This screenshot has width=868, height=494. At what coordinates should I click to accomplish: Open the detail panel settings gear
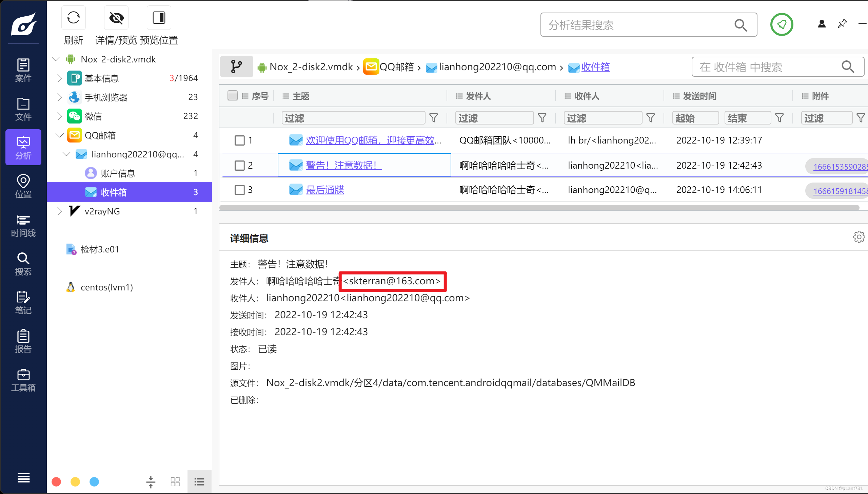click(x=859, y=237)
